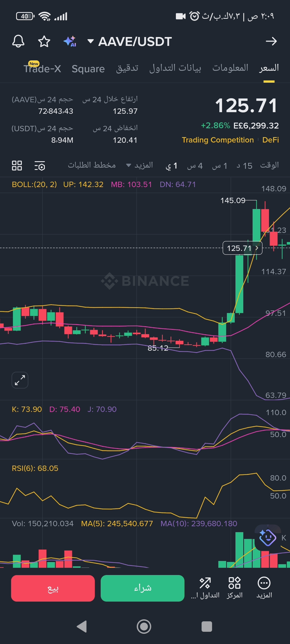Select the السعر tab
This screenshot has height=644, width=290.
269,68
